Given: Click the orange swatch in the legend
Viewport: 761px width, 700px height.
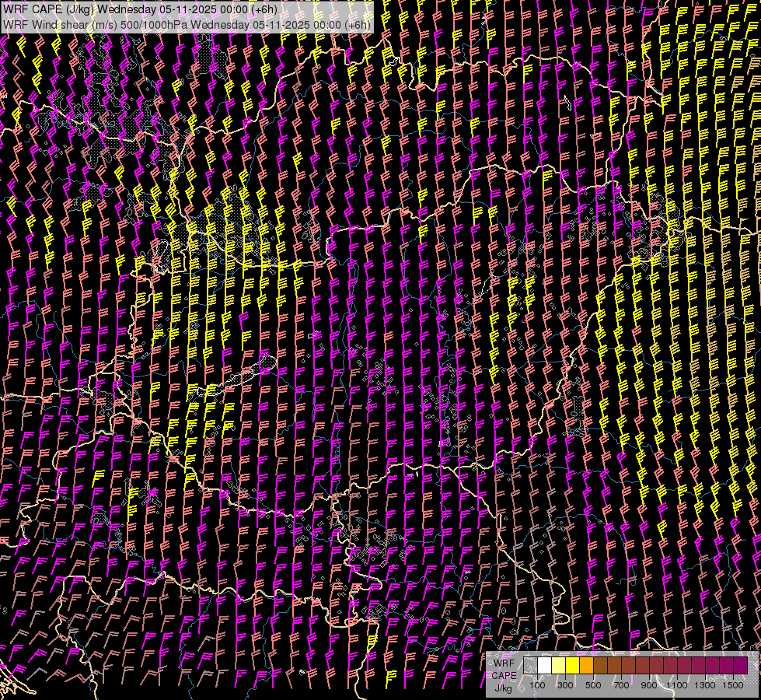Looking at the screenshot, I should (587, 665).
